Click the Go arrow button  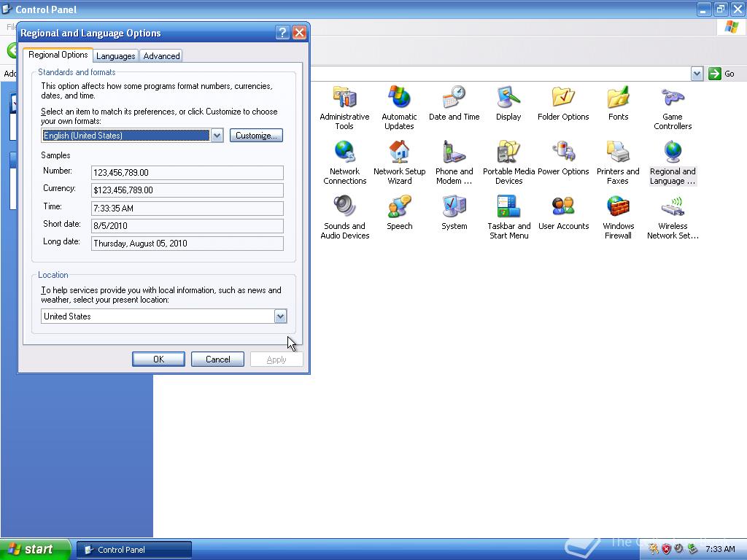coord(714,74)
